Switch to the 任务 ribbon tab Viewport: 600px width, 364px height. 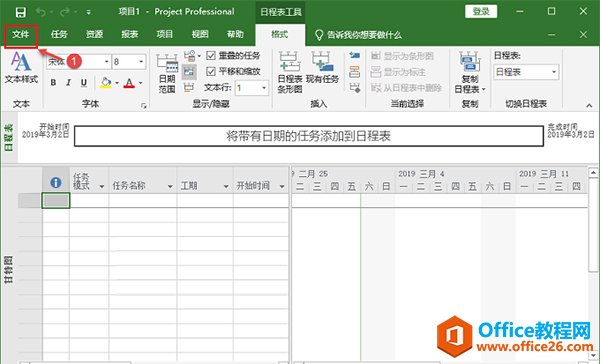click(x=59, y=34)
